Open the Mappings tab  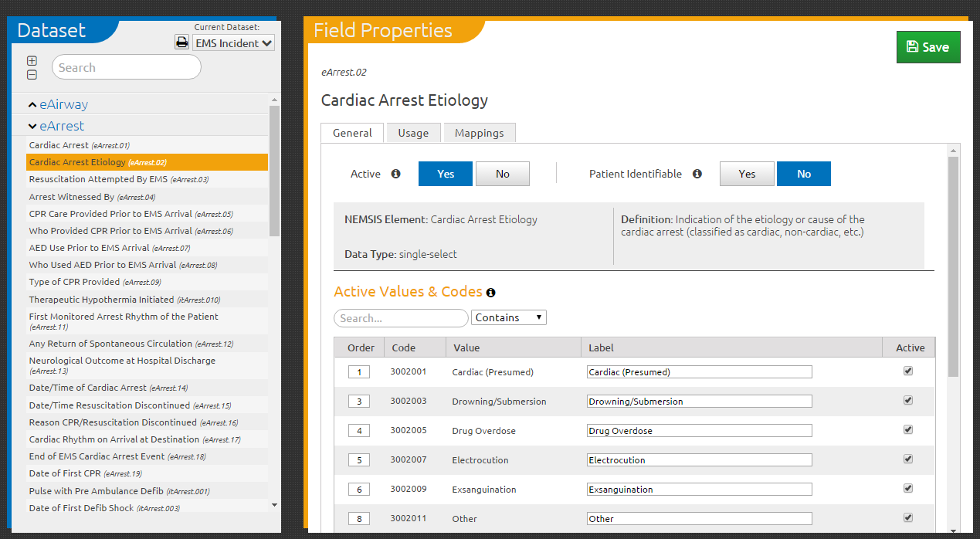480,133
